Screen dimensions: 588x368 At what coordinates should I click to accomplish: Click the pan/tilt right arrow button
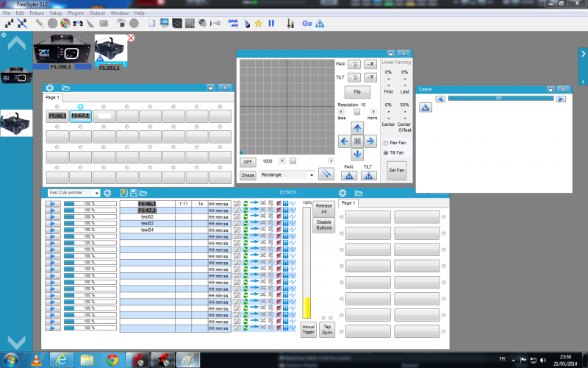(370, 141)
